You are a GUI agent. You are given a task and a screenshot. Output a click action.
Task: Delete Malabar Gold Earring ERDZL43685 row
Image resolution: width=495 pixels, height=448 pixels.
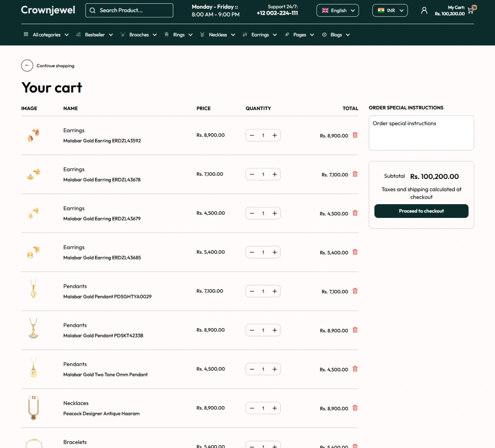(355, 252)
